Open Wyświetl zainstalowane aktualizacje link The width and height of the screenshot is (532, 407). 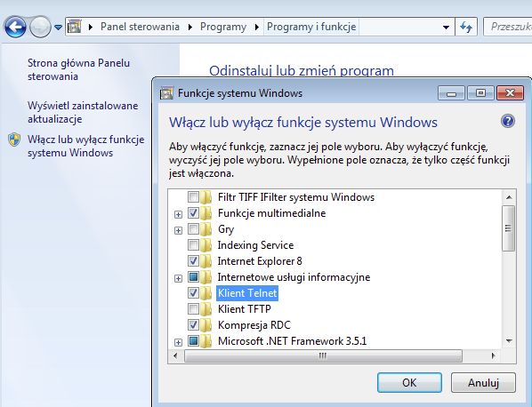point(83,112)
